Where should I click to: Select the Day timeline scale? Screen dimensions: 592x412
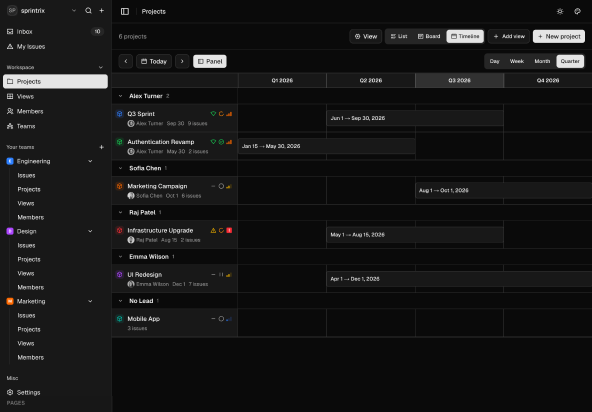coord(495,61)
